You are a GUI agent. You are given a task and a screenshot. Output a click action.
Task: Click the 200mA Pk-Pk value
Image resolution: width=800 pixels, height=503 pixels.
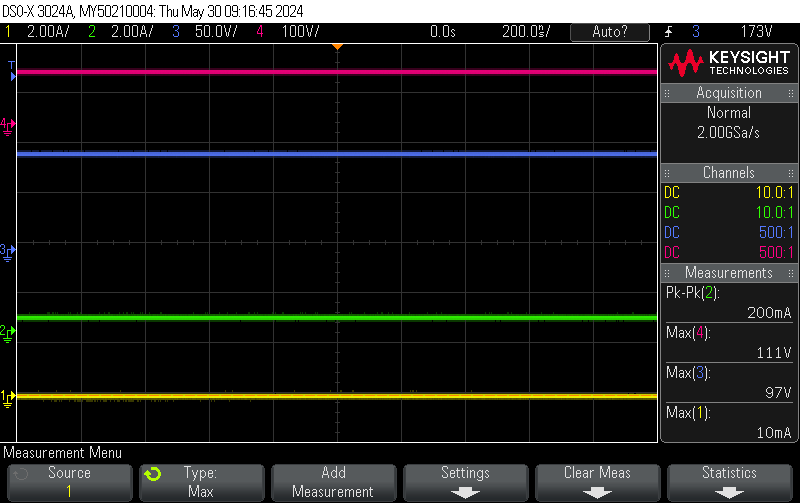[x=769, y=313]
